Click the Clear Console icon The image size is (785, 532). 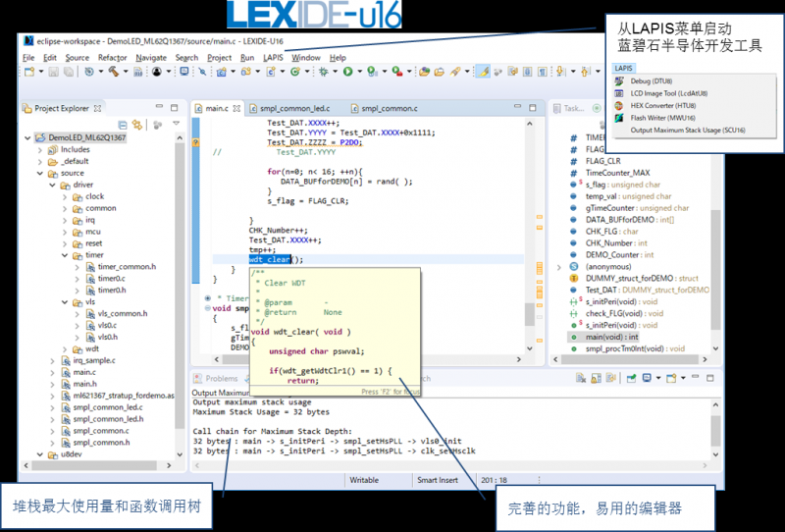[x=581, y=378]
